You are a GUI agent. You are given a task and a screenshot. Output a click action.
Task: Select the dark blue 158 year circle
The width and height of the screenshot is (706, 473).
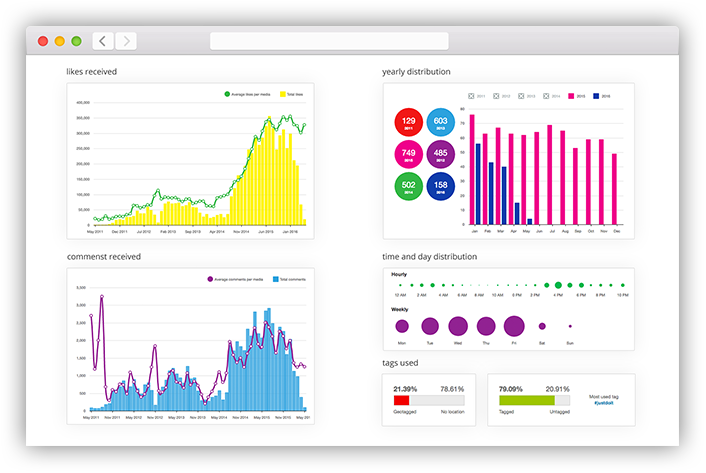(440, 186)
